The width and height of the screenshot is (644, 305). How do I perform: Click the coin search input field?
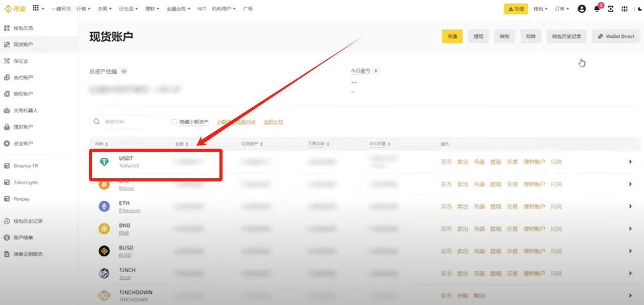point(125,122)
